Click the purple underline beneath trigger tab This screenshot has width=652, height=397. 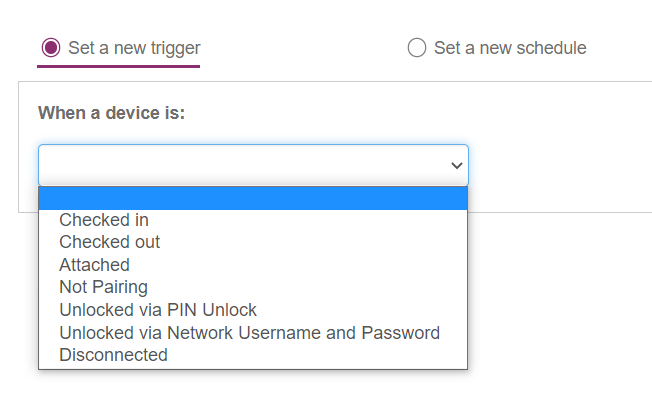[x=119, y=66]
